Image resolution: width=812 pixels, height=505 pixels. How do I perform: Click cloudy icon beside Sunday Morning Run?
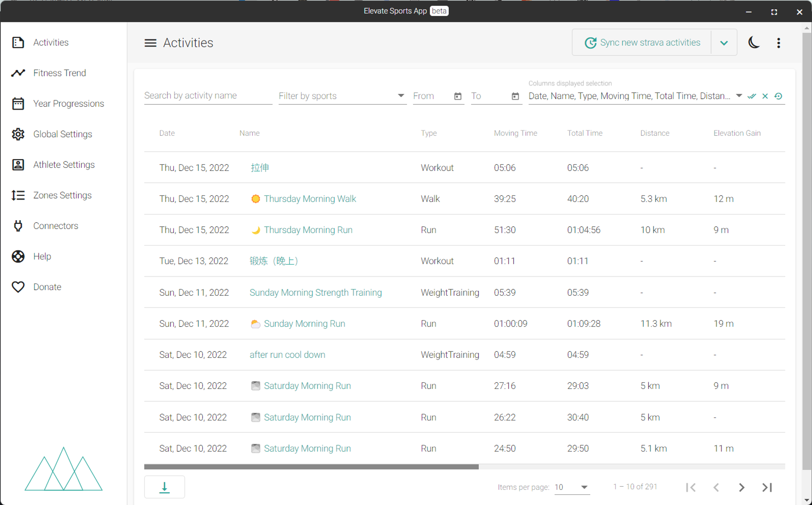255,324
